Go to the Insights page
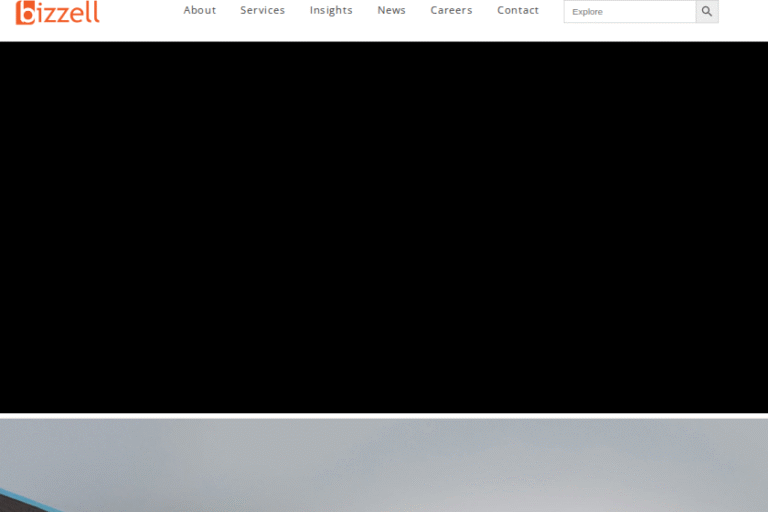 [x=331, y=10]
